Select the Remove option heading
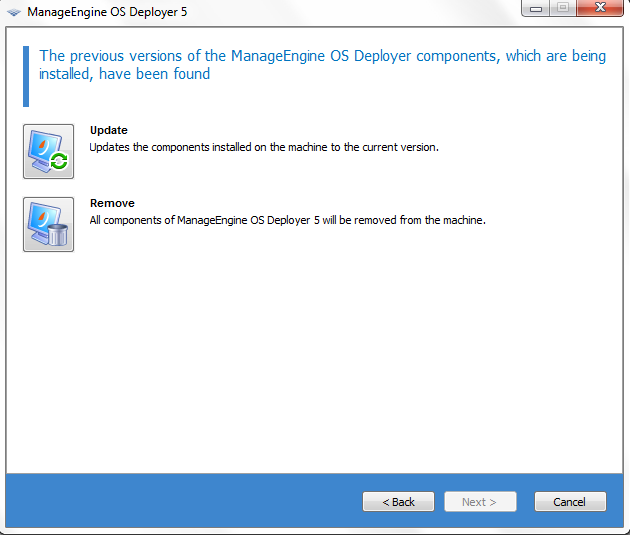This screenshot has width=630, height=535. pos(112,203)
